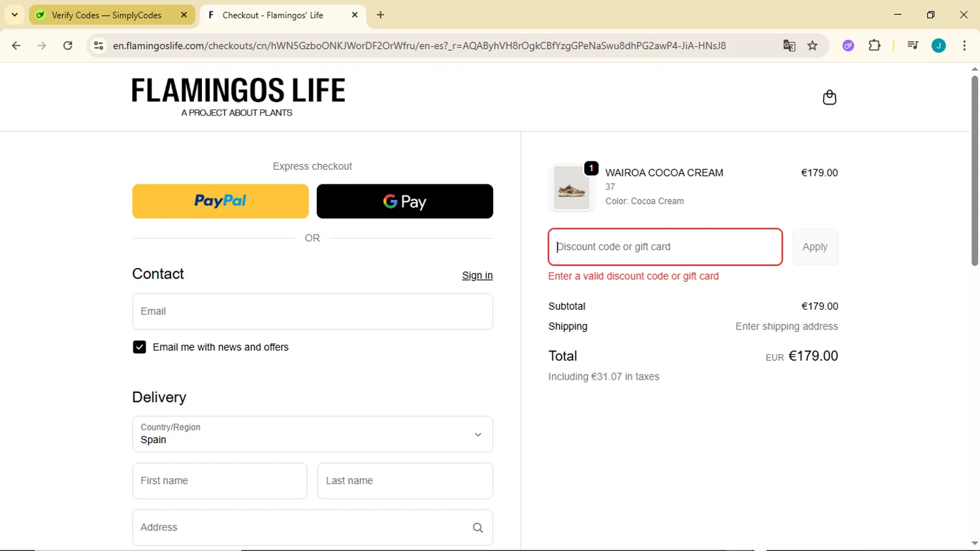Image resolution: width=980 pixels, height=551 pixels.
Task: Click the browser forward arrow
Action: (x=42, y=46)
